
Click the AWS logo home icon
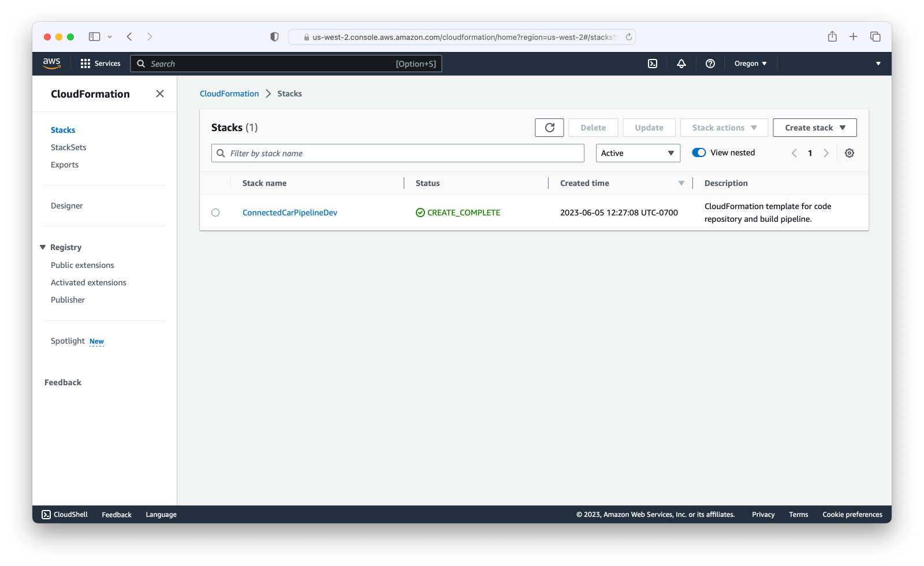[x=51, y=63]
